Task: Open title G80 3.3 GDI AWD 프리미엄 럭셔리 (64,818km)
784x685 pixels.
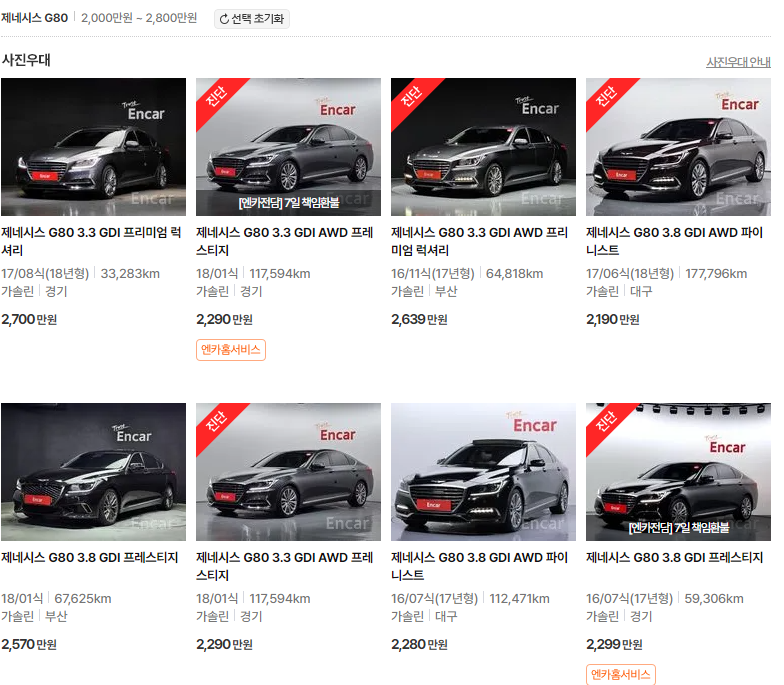Action: click(480, 241)
